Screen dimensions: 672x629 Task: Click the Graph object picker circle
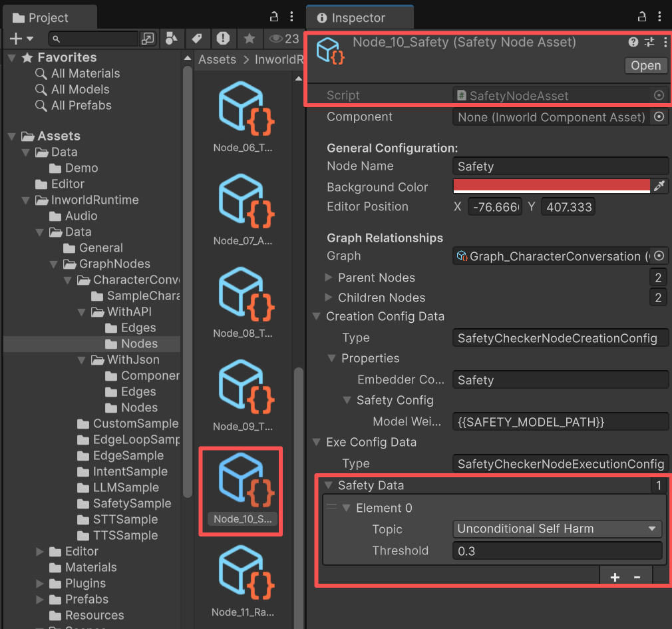(659, 256)
